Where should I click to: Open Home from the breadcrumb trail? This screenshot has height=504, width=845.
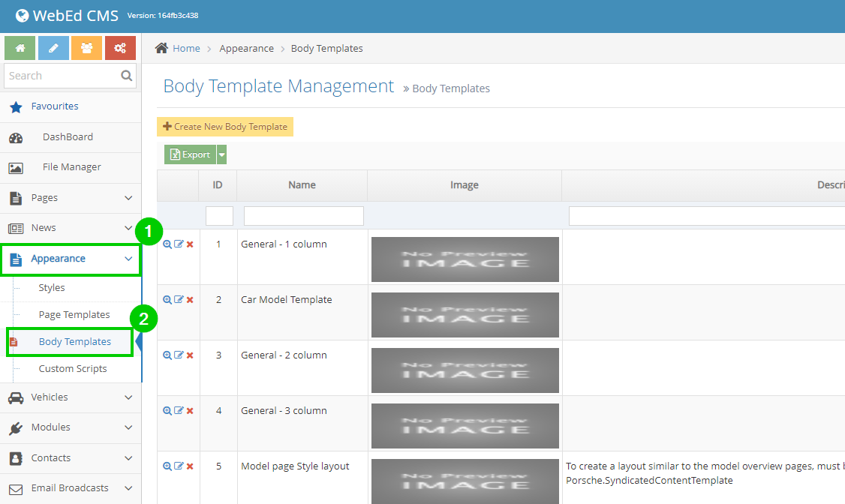click(185, 48)
